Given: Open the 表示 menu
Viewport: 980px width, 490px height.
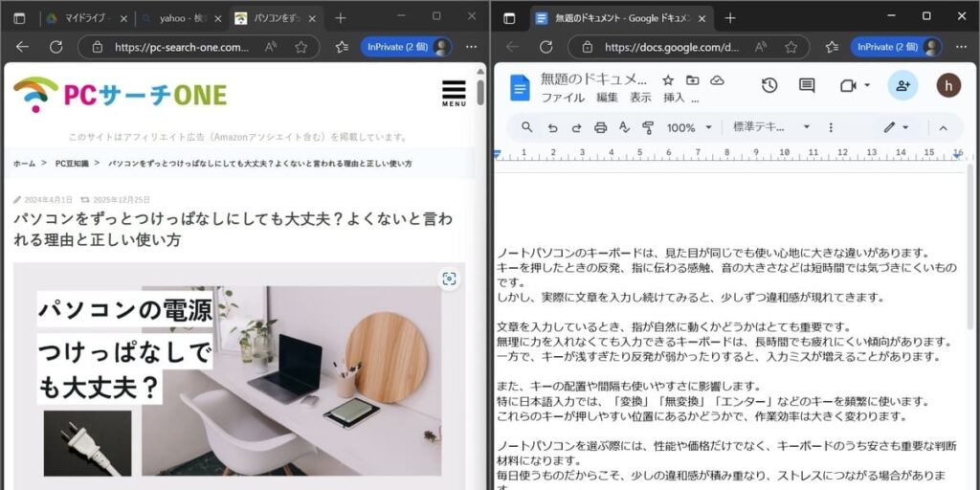Looking at the screenshot, I should (x=640, y=98).
